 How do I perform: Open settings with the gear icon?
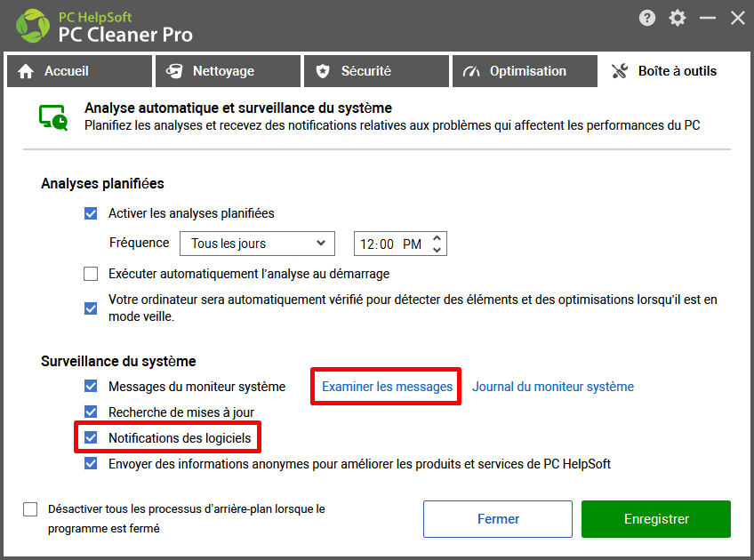click(677, 19)
